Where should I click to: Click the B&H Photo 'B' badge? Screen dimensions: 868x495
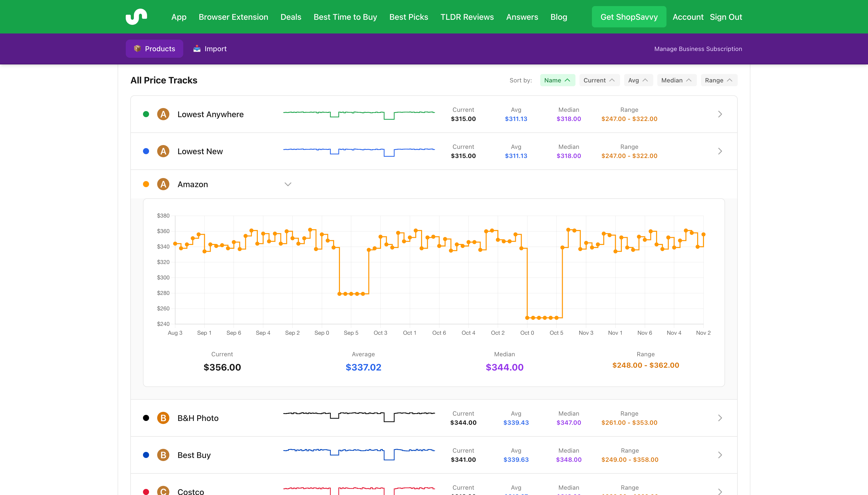point(164,418)
